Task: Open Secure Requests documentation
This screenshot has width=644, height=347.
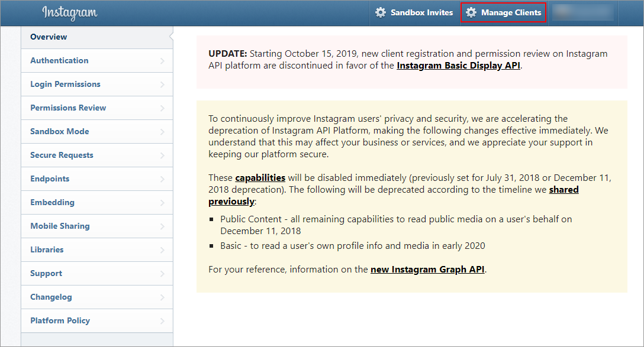Action: coord(97,155)
